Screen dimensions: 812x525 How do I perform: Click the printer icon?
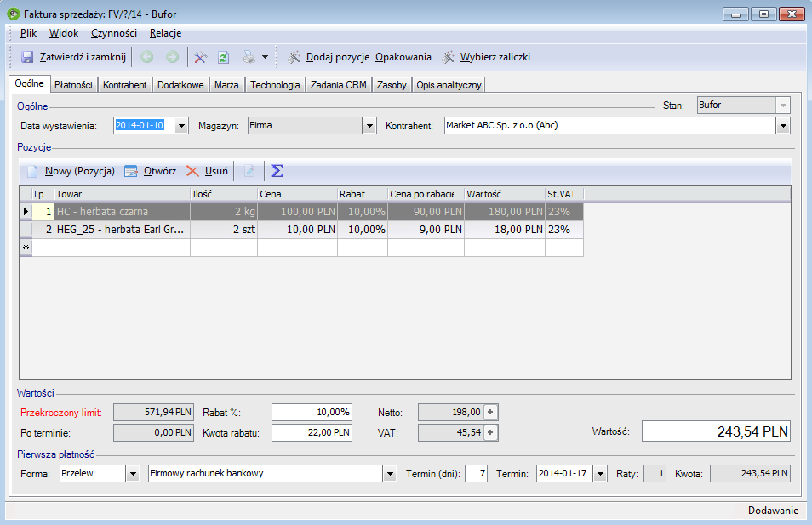coord(249,57)
